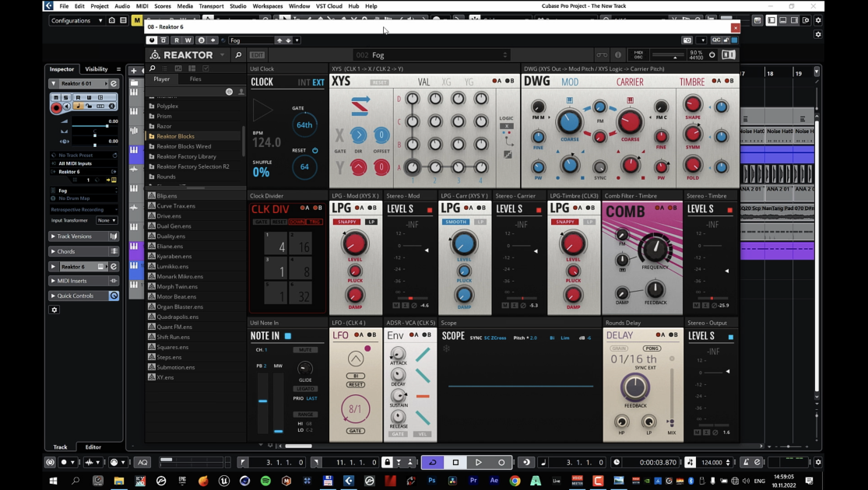Toggle the transport cycle loop button
Screen dimensions: 868x490
pos(433,462)
